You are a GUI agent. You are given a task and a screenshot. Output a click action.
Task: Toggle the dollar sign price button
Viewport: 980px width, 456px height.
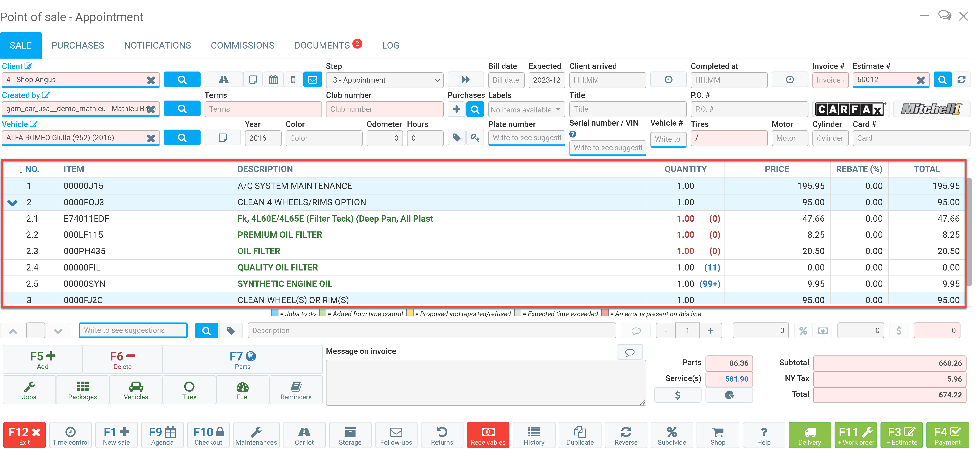[899, 330]
